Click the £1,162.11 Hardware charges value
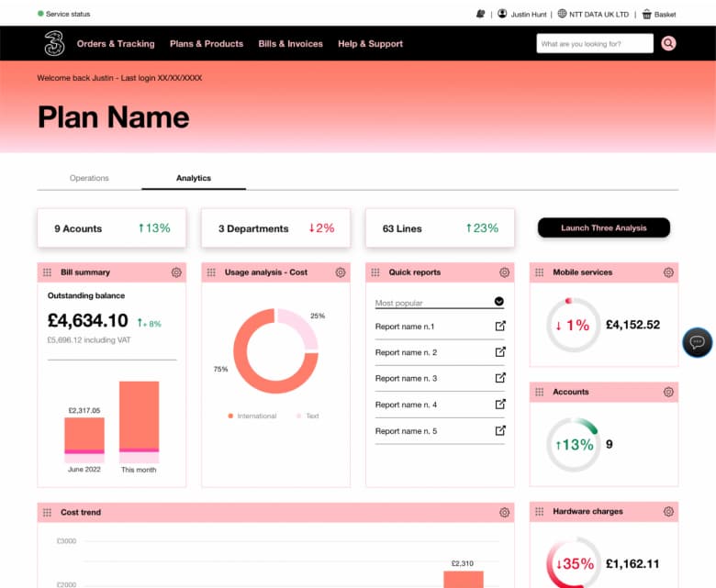The image size is (716, 588). click(x=632, y=564)
